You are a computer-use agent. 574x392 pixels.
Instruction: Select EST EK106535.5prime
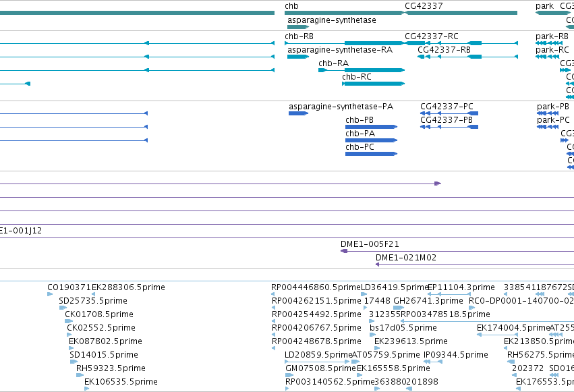click(x=87, y=389)
